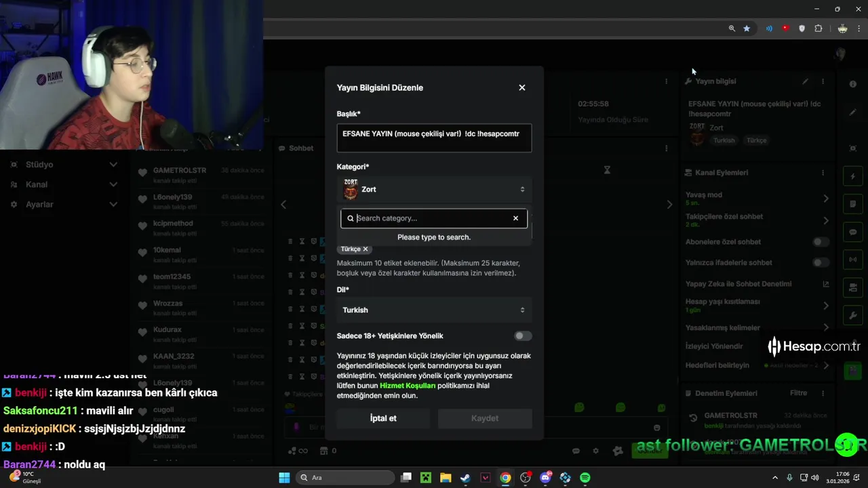This screenshot has width=868, height=488.
Task: Click the pencil icon in right sidebar
Action: [x=853, y=113]
